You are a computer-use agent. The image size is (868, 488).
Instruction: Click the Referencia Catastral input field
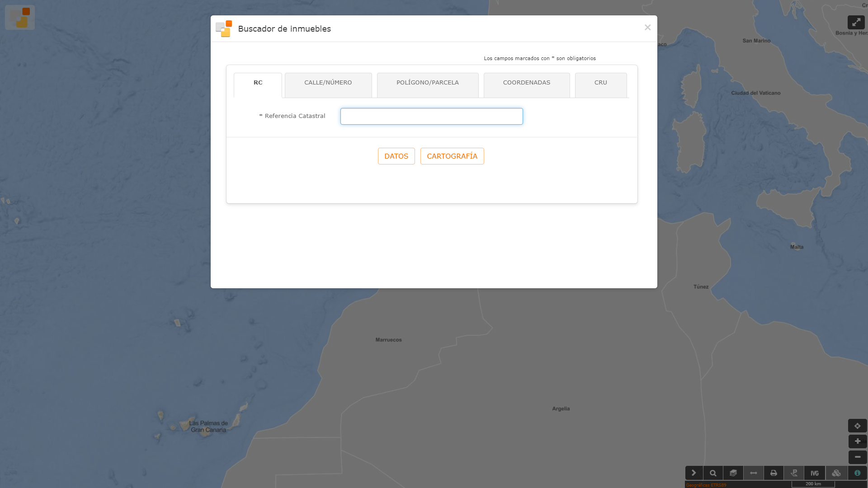431,116
